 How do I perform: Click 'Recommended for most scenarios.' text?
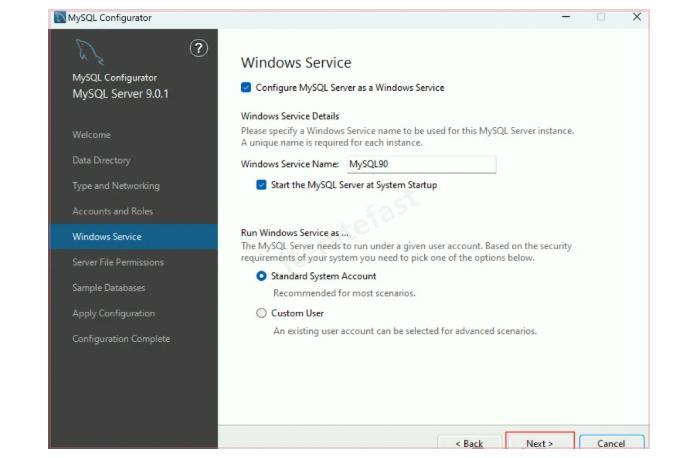coord(345,293)
